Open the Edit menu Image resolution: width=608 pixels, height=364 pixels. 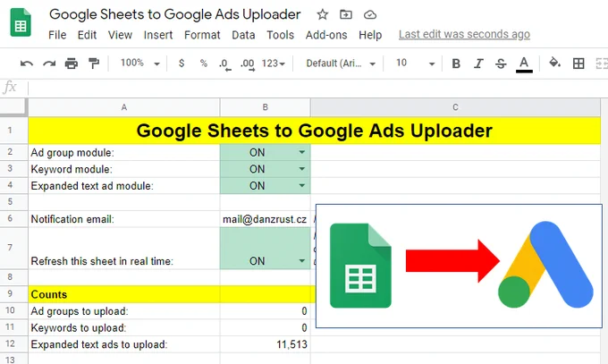87,35
